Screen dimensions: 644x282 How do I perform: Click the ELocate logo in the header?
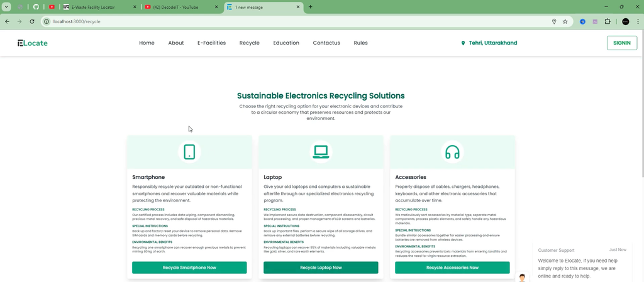pyautogui.click(x=33, y=43)
